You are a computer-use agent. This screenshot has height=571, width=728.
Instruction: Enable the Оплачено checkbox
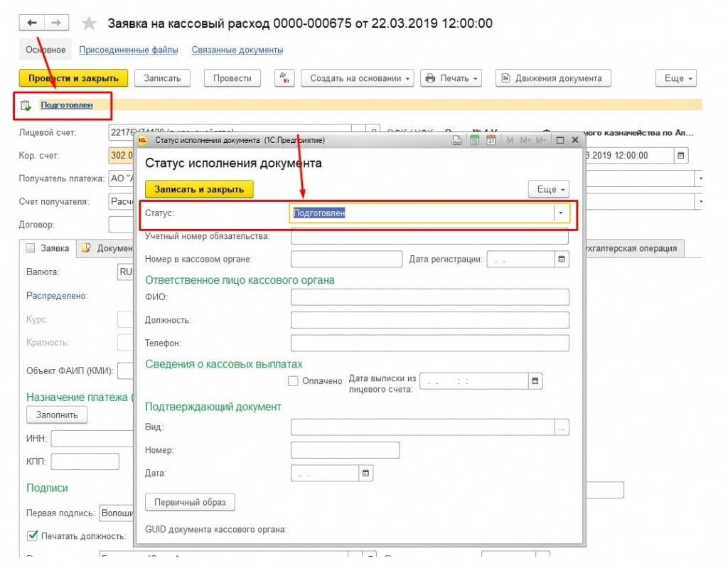(293, 381)
